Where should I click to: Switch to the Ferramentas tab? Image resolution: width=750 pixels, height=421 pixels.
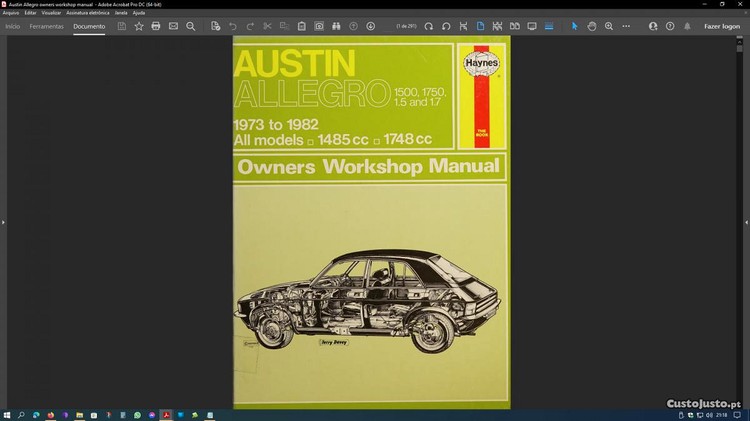point(47,26)
